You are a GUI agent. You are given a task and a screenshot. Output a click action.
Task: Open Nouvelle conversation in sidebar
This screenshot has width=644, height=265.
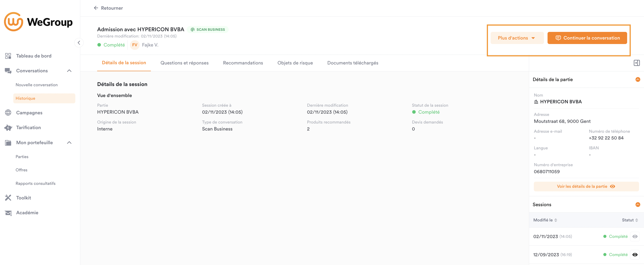click(x=36, y=85)
